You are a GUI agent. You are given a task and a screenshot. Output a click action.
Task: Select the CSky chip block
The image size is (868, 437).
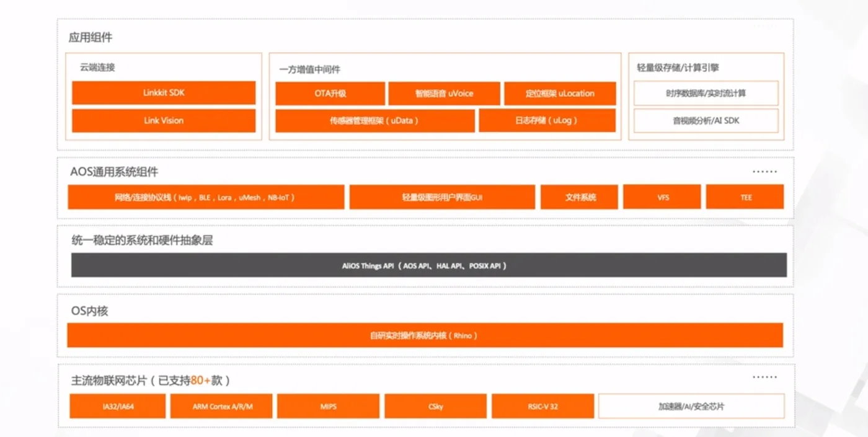[x=435, y=407]
